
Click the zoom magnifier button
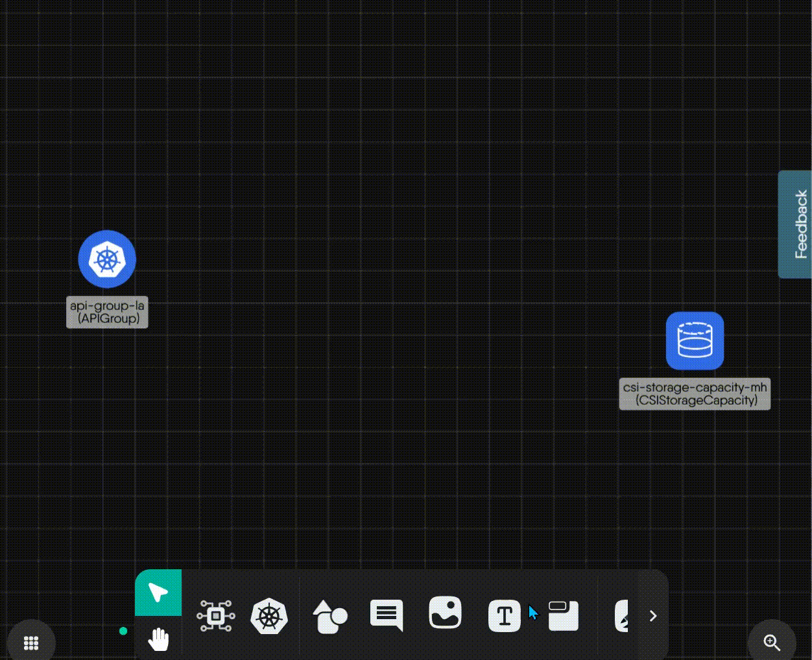[x=772, y=642]
